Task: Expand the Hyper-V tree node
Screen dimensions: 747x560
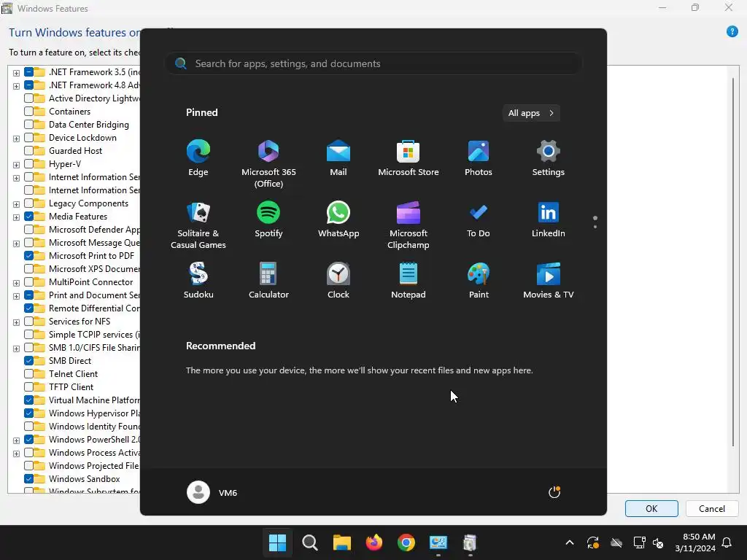Action: click(x=16, y=165)
